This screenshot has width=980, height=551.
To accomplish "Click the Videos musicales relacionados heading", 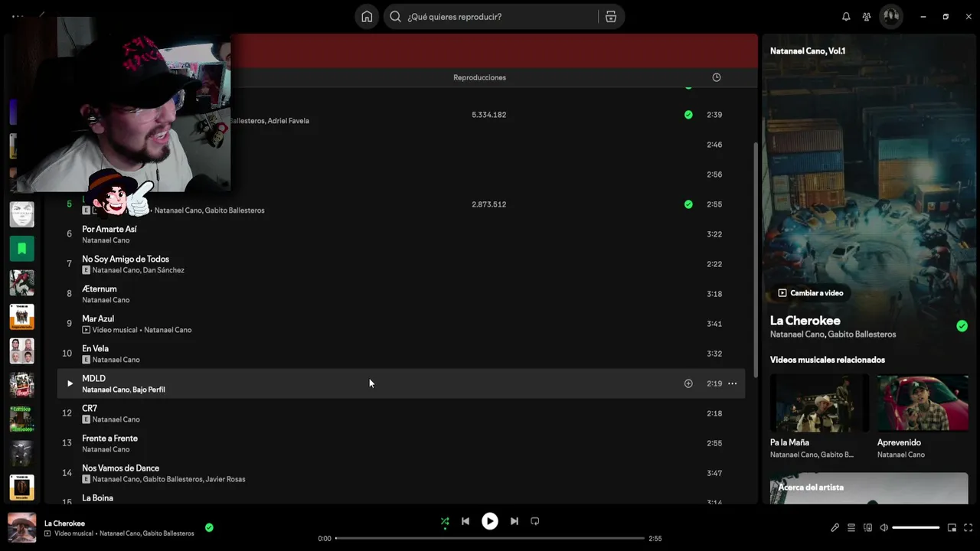I will pos(828,360).
